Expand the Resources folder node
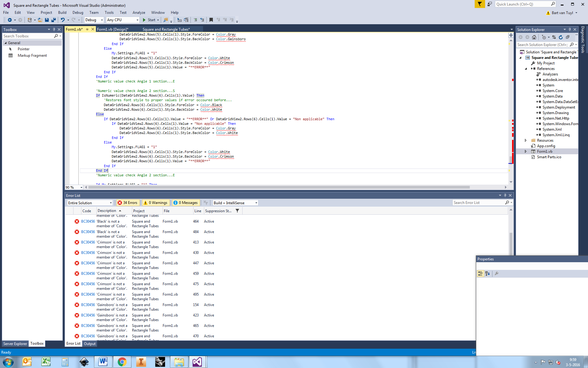 [526, 140]
